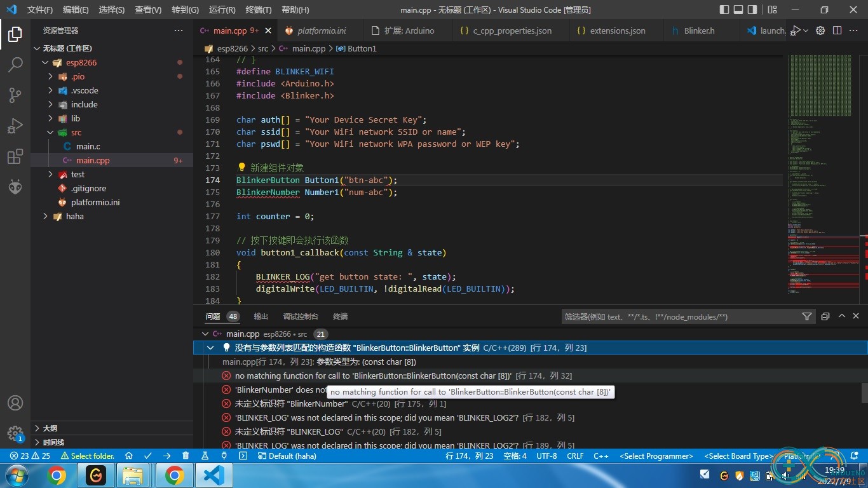Viewport: 868px width, 488px height.
Task: Click the explorer panel ellipsis menu
Action: [x=179, y=30]
